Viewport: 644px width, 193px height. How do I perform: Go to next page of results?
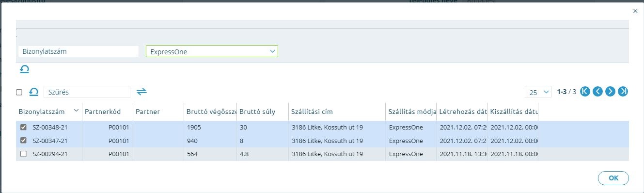coord(610,91)
